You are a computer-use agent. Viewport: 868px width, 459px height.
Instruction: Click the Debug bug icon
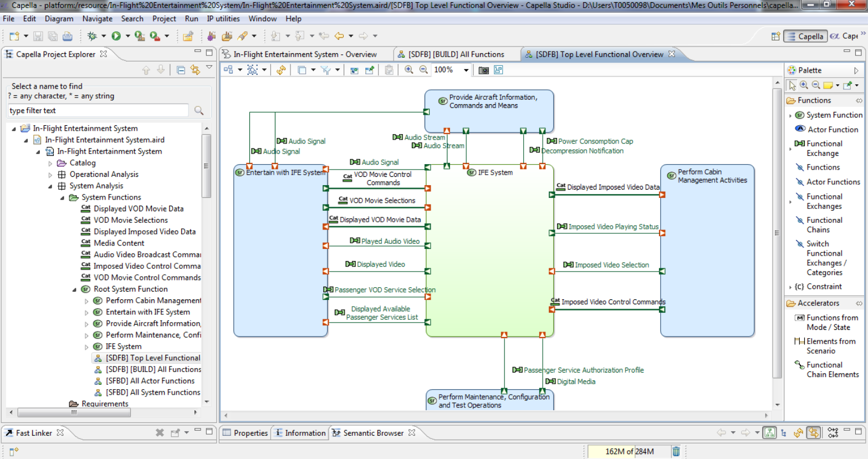(x=92, y=36)
